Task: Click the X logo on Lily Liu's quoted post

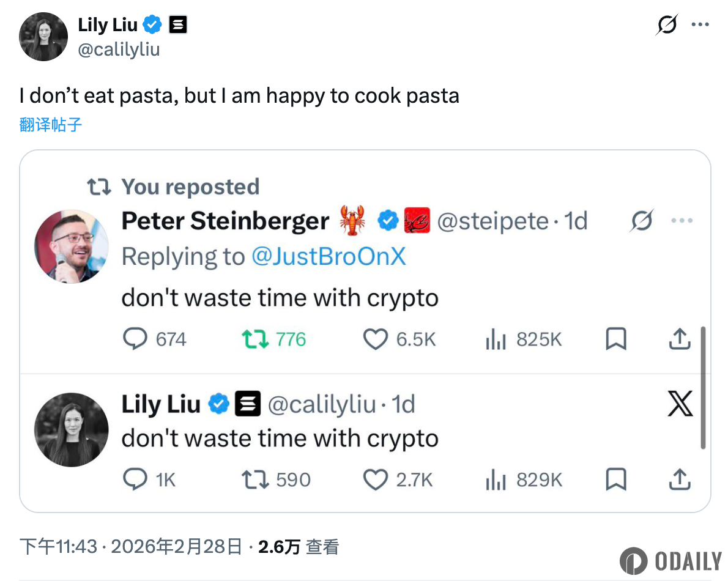Action: click(680, 404)
